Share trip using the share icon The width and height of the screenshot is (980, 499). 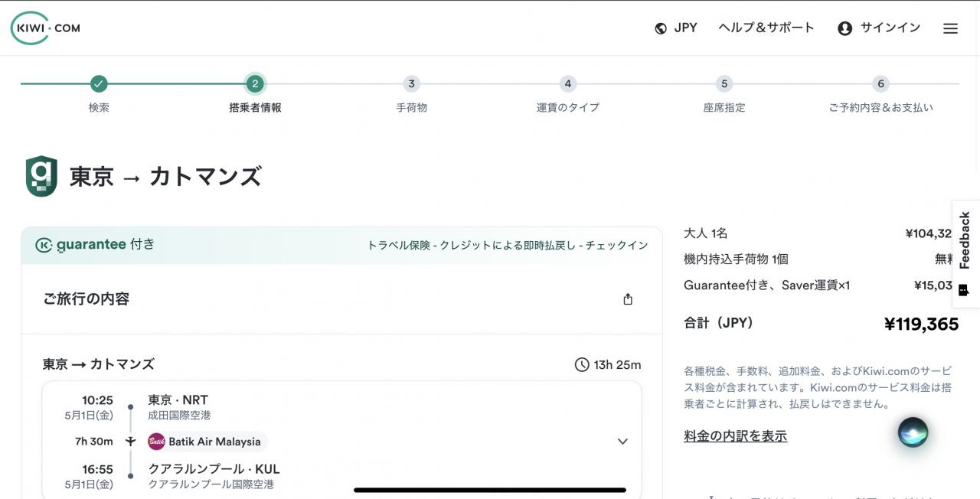point(628,299)
